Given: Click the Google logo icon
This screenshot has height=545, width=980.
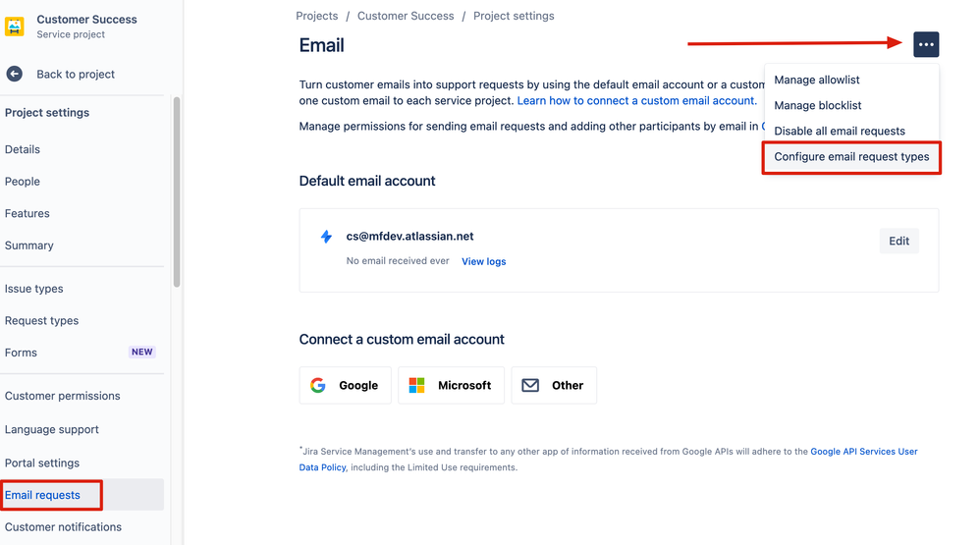Looking at the screenshot, I should click(318, 385).
